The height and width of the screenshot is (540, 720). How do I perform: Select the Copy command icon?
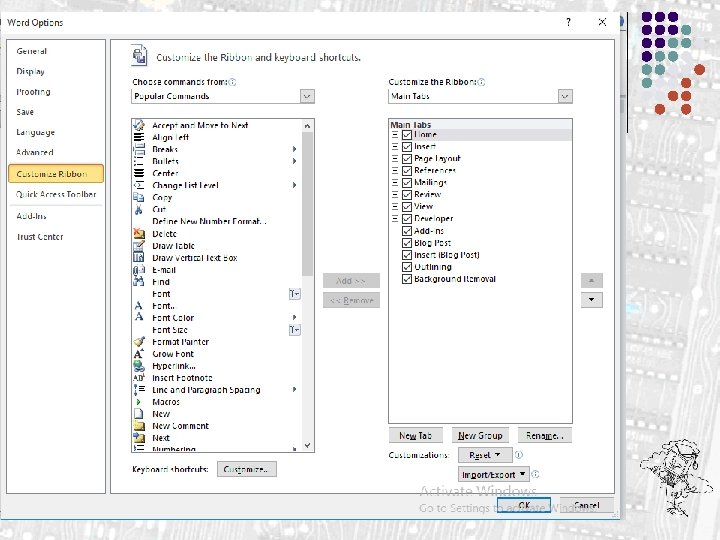point(139,197)
